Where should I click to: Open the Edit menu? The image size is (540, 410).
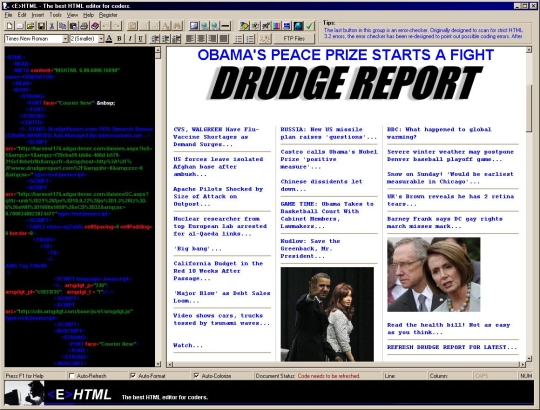[22, 15]
